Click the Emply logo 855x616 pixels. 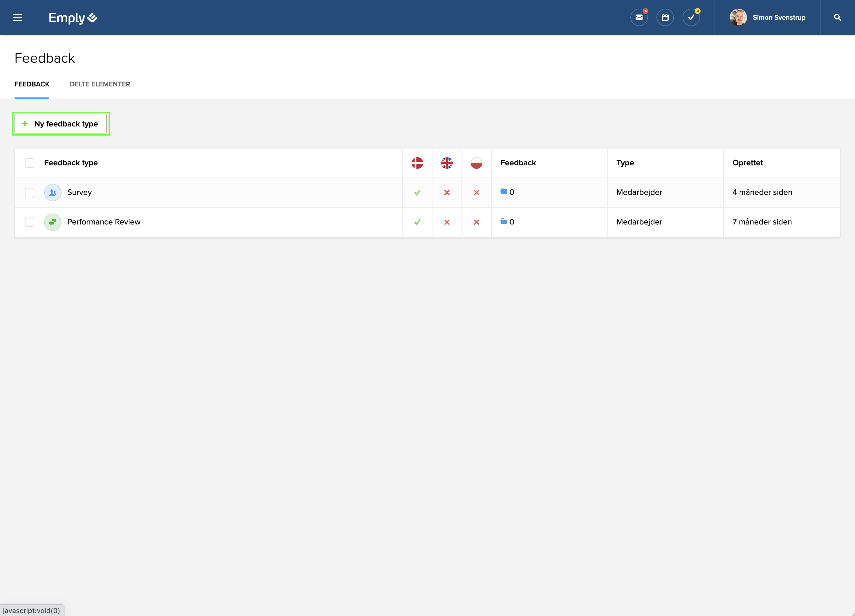73,18
